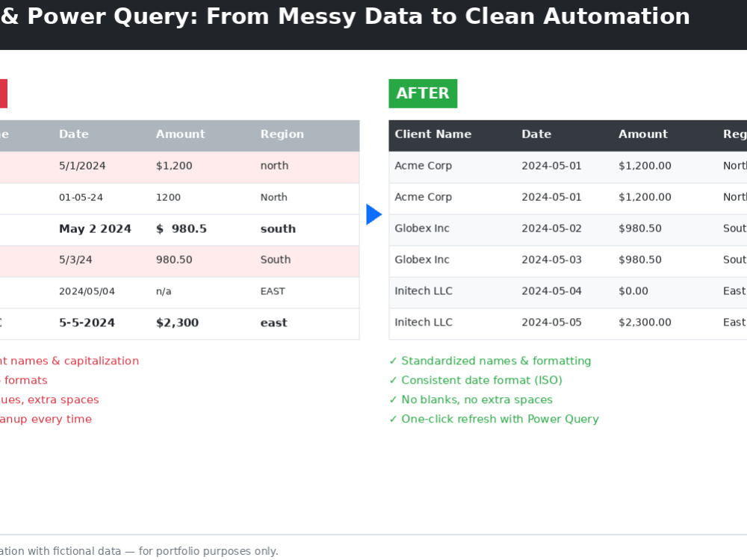
Task: Click the No blanks, no extra spaces bullet
Action: point(471,400)
